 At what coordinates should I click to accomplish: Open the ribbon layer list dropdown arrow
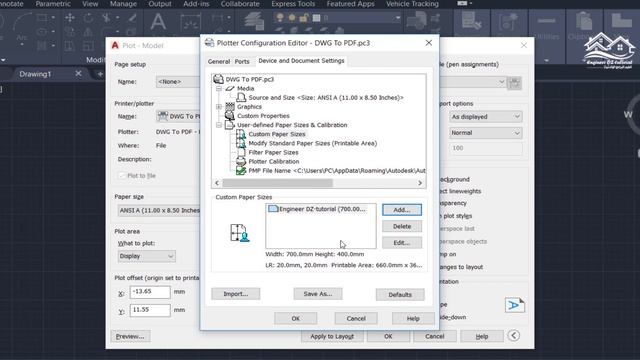point(398,18)
